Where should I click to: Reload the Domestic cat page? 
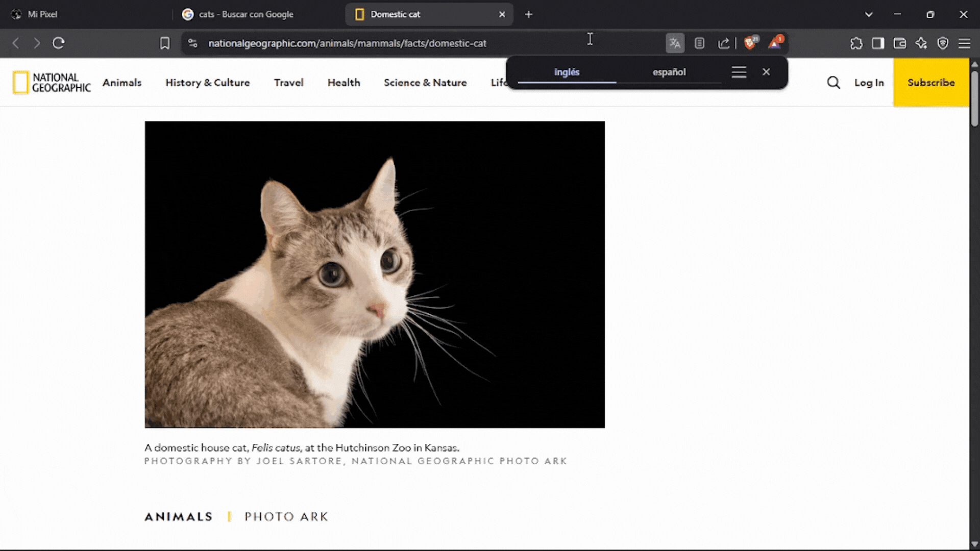59,43
